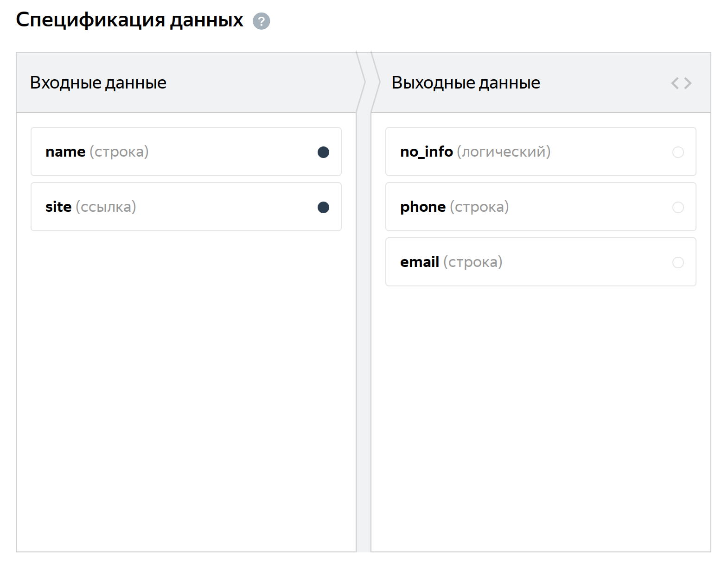Click the filled dot on site field
The image size is (728, 570).
323,207
